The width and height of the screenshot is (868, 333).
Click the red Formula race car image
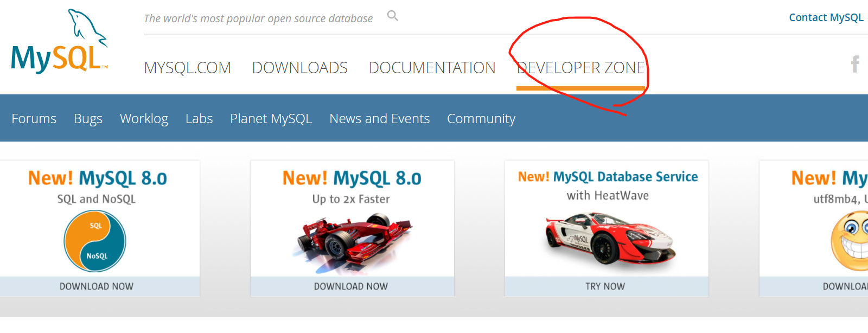click(x=352, y=244)
